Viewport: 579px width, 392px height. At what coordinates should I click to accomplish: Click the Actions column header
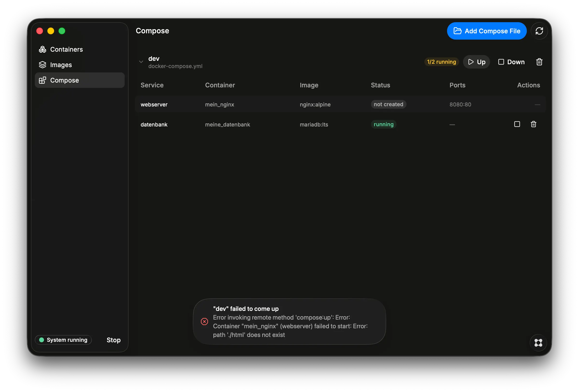(x=528, y=85)
